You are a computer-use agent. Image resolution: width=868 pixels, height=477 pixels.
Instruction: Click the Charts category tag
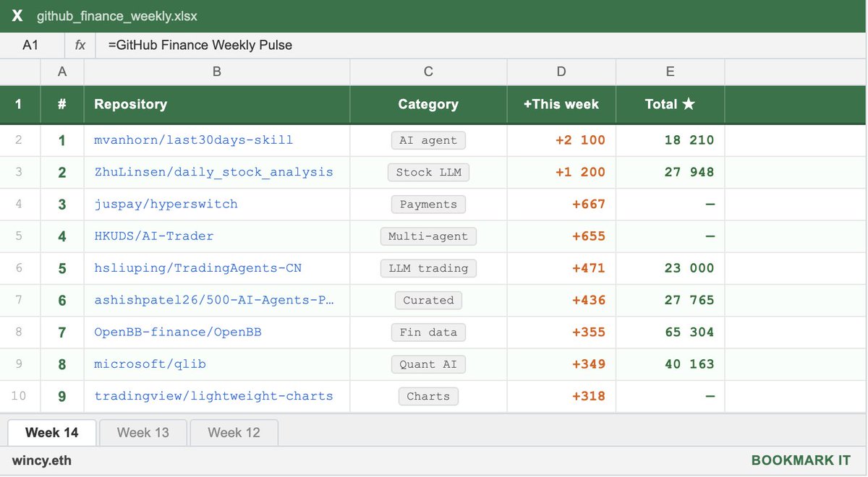pyautogui.click(x=428, y=396)
